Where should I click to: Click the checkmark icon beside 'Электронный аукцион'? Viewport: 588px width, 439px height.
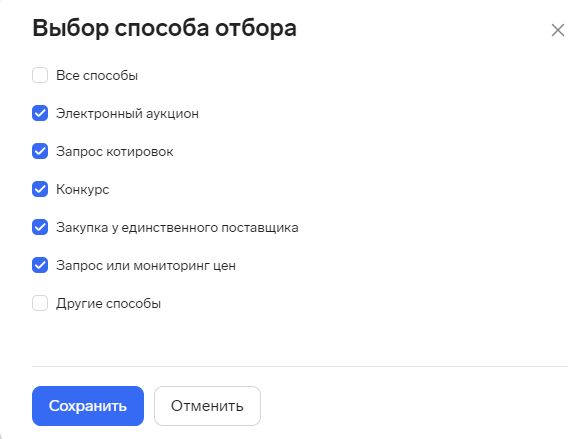(40, 113)
